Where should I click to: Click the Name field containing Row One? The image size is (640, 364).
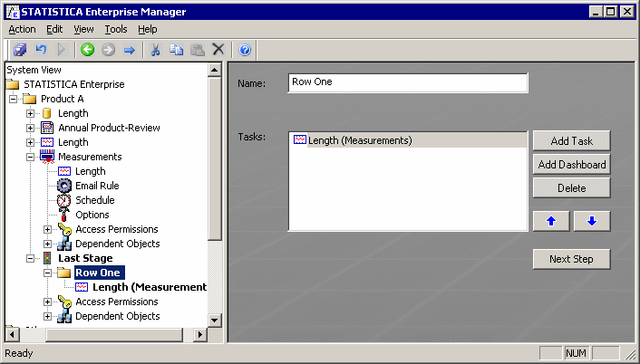[x=408, y=82]
